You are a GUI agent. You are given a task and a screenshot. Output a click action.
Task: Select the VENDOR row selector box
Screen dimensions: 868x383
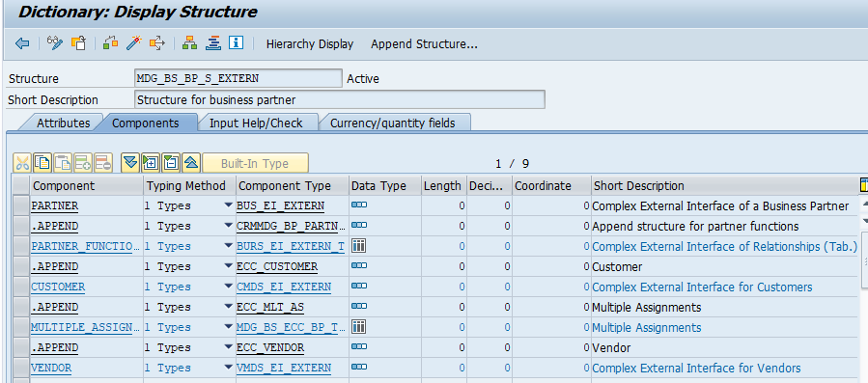21,368
